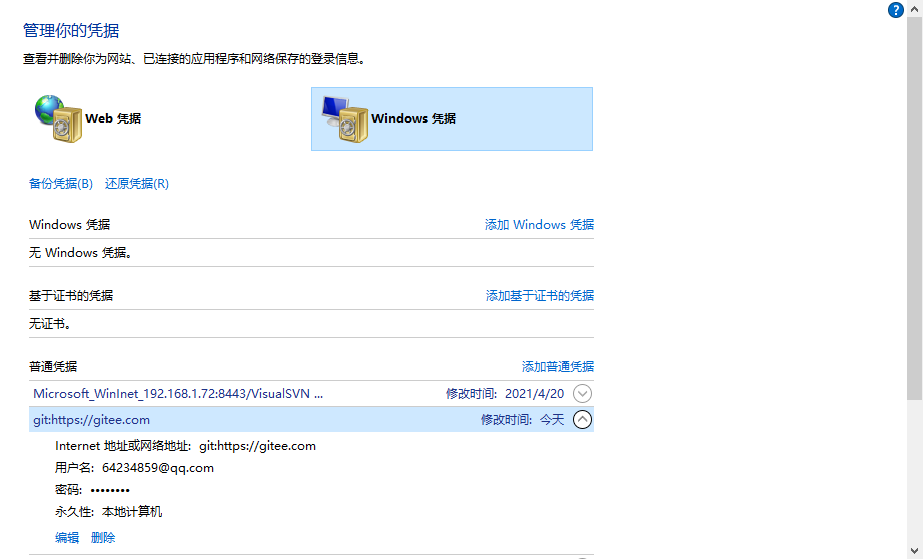
Task: Click the vertical scrollbar up arrow
Action: coord(915,8)
